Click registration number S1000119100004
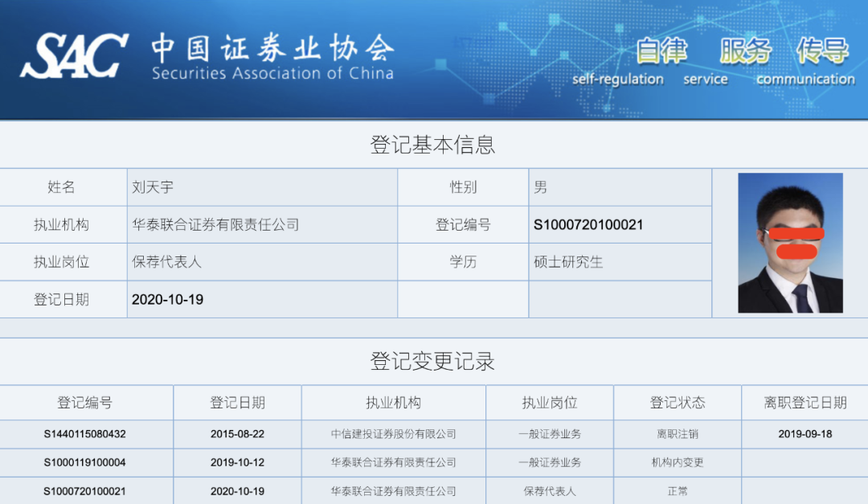Viewport: 868px width, 504px height. pos(84,462)
